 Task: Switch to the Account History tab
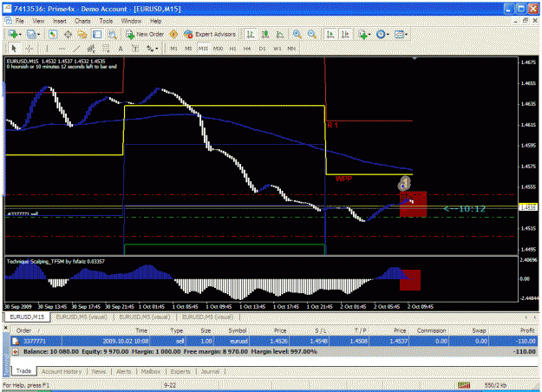click(62, 371)
